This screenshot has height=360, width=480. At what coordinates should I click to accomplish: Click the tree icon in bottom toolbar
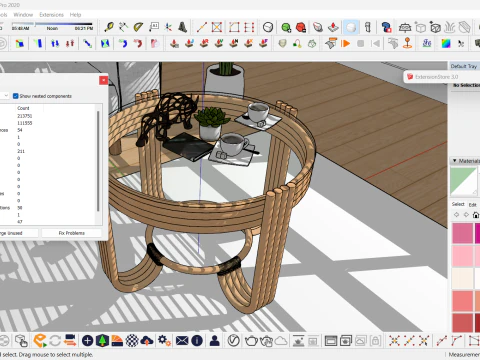pos(102,341)
